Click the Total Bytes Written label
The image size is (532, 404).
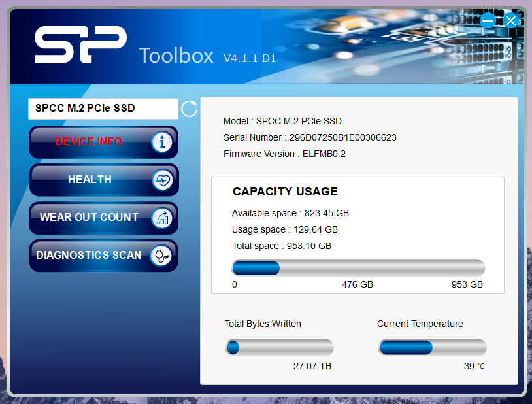tap(263, 324)
